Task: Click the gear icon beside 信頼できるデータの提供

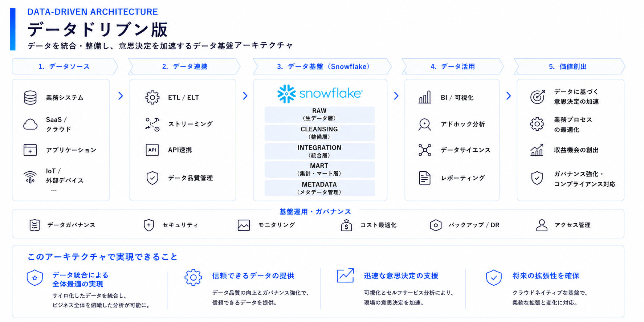Action: coord(193,278)
